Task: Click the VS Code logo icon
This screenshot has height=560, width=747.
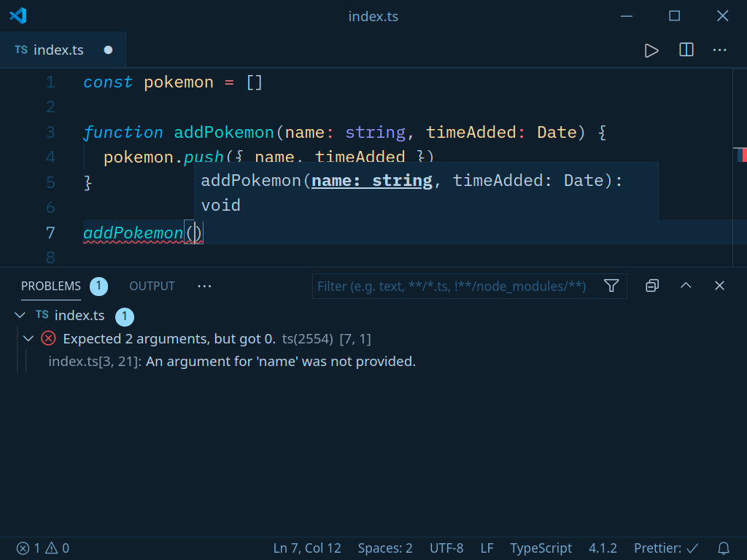Action: pos(18,16)
